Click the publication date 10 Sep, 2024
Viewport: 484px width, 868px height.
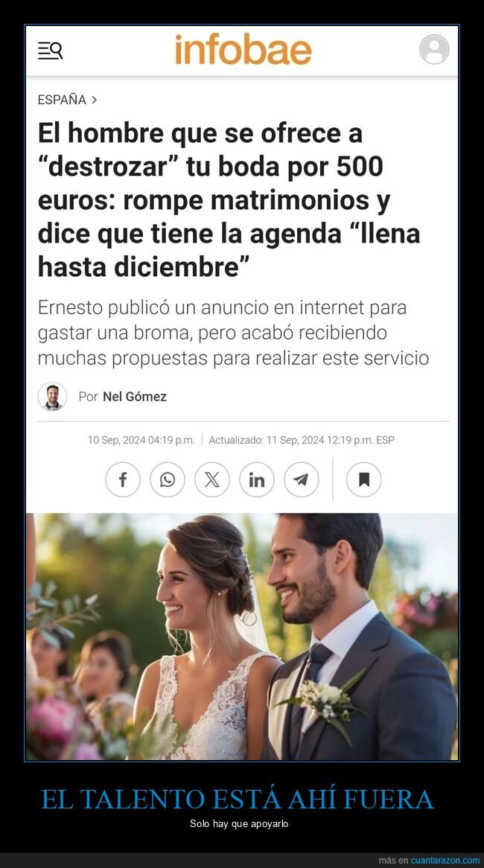[141, 440]
